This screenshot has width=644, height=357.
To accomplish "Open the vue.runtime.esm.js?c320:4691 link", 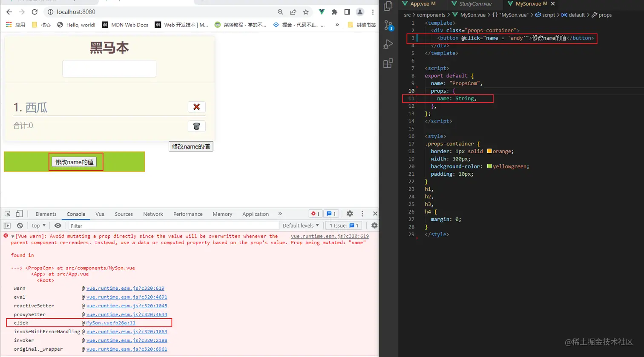I will (127, 297).
